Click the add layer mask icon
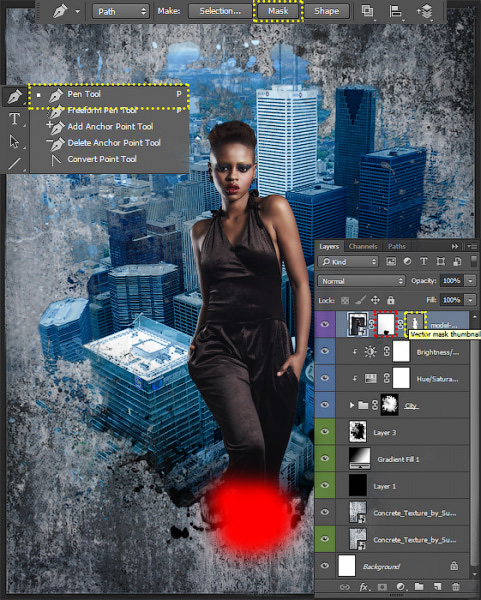The height and width of the screenshot is (600, 481). tap(382, 587)
